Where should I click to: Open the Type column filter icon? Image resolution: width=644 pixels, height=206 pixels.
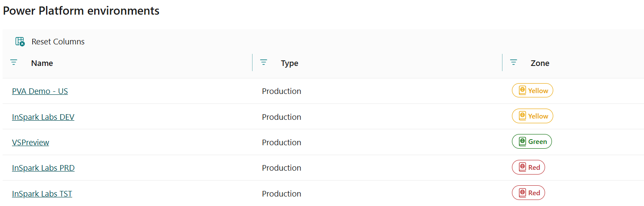(264, 62)
